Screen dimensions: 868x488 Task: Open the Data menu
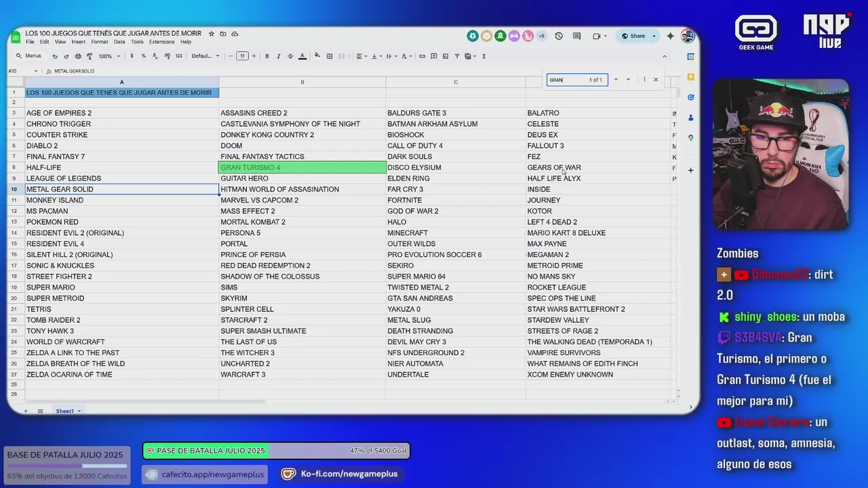(119, 42)
